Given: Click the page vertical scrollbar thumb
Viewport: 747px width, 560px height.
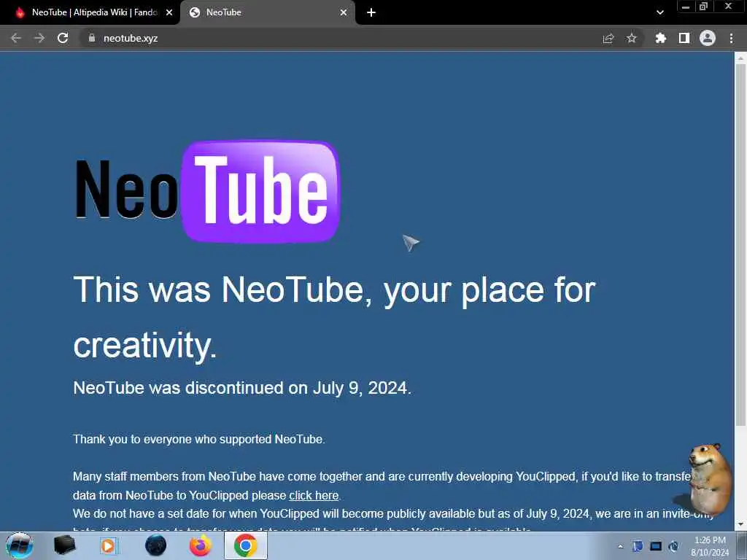Looking at the screenshot, I should [x=740, y=245].
